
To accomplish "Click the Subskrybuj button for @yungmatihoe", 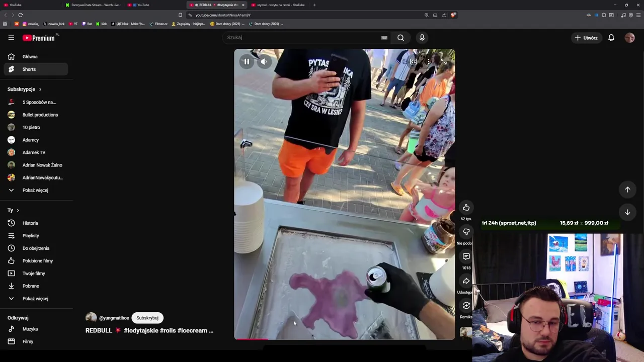I will [x=147, y=318].
